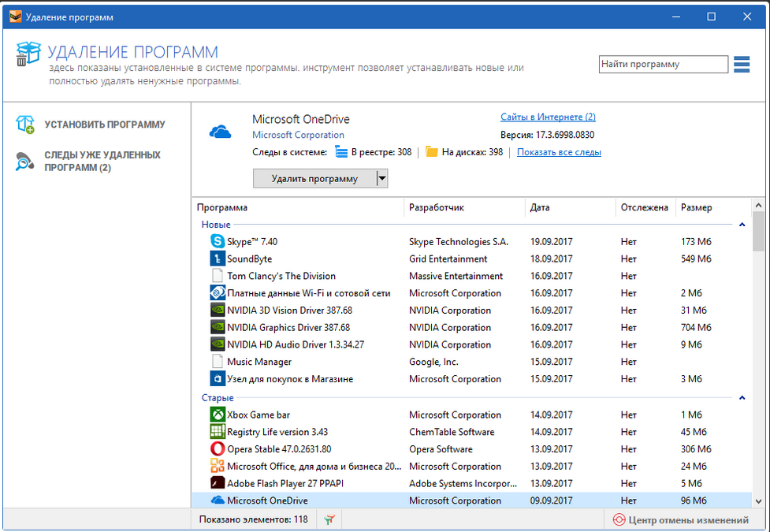Click the Registry Life icon
770x532 pixels.
point(217,432)
